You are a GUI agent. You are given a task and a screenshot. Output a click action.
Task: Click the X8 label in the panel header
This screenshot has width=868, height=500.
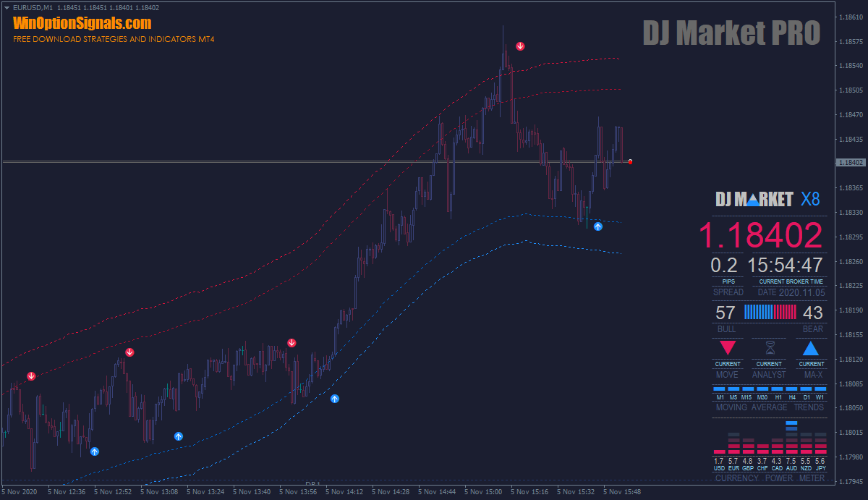pyautogui.click(x=810, y=200)
